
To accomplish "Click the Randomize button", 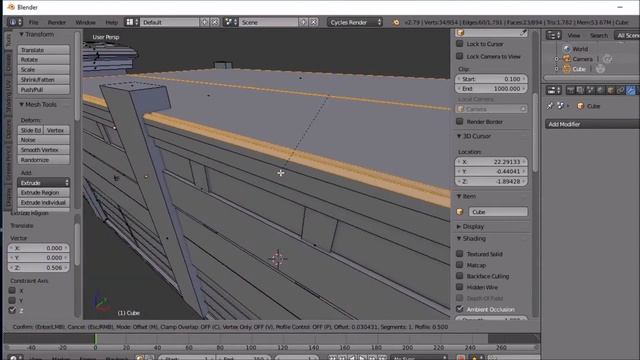I will pos(43,160).
